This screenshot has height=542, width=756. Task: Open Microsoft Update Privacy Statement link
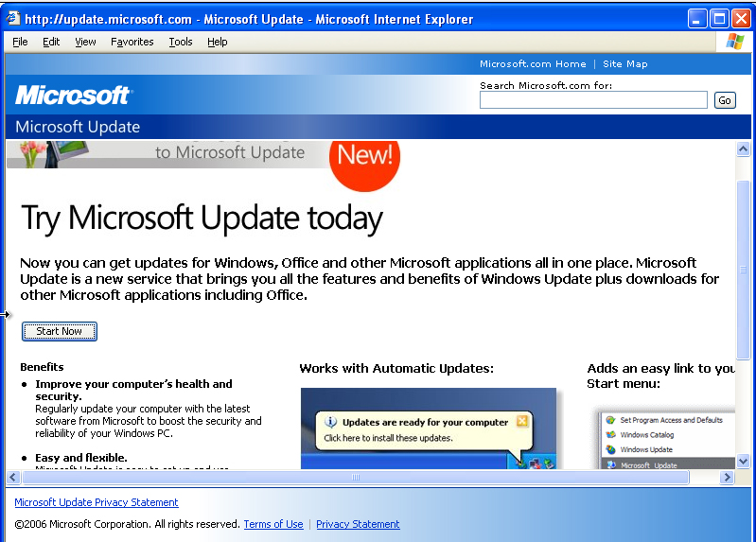pos(97,502)
